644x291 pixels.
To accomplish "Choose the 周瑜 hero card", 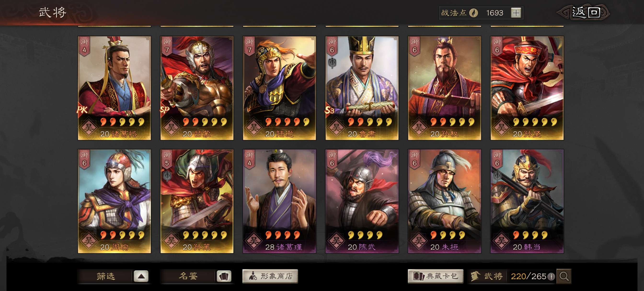I will click(114, 201).
